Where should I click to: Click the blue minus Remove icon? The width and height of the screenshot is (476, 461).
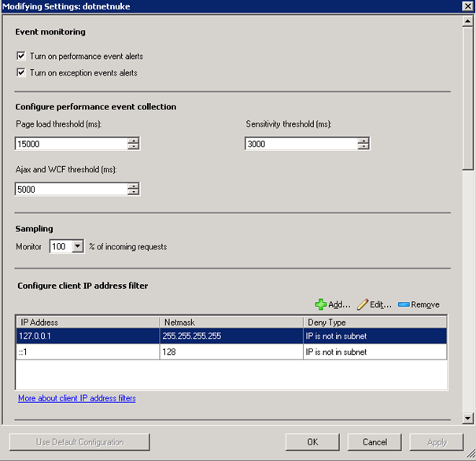pos(404,304)
